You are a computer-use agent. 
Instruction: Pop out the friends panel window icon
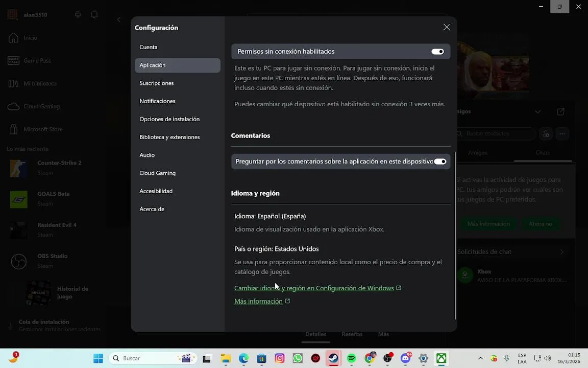point(560,111)
